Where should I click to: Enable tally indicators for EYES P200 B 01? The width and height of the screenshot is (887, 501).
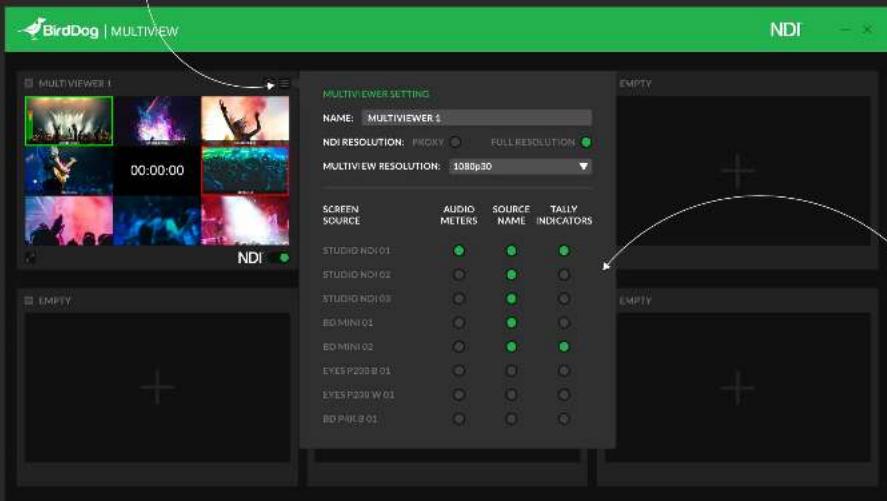564,371
